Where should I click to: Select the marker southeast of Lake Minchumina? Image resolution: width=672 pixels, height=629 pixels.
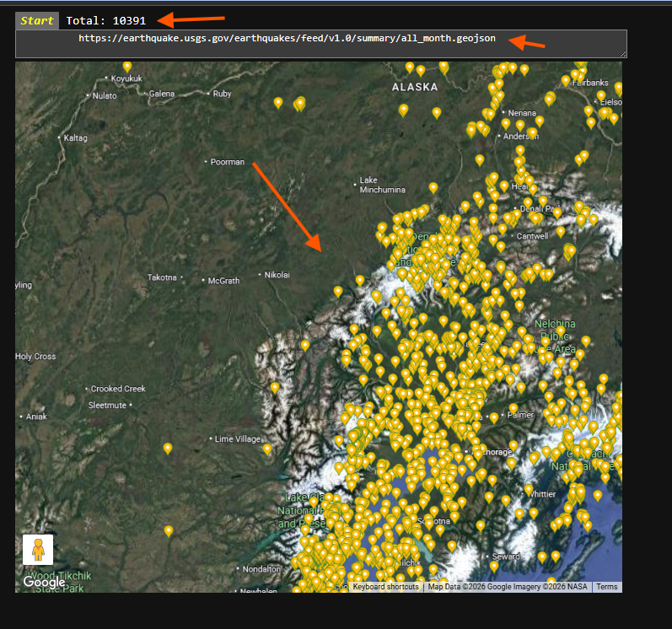[433, 188]
